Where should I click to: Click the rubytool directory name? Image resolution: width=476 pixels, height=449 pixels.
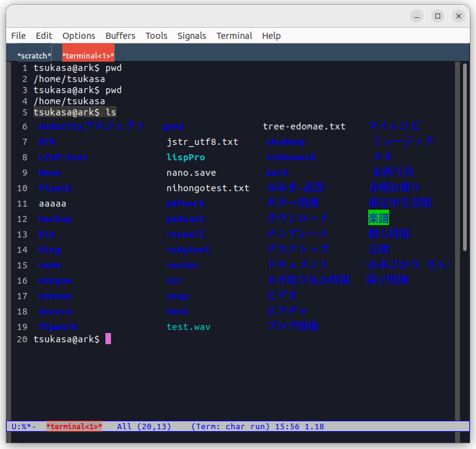pyautogui.click(x=188, y=250)
